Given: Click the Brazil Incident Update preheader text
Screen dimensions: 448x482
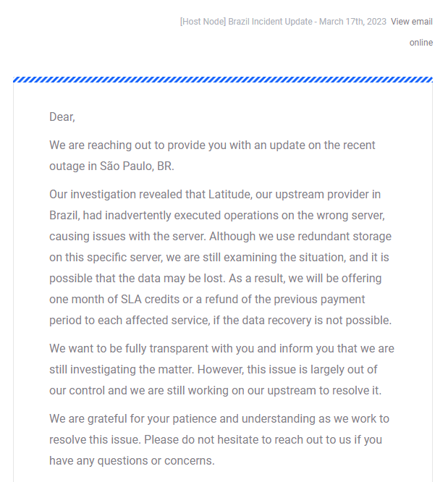Looking at the screenshot, I should pyautogui.click(x=283, y=22).
